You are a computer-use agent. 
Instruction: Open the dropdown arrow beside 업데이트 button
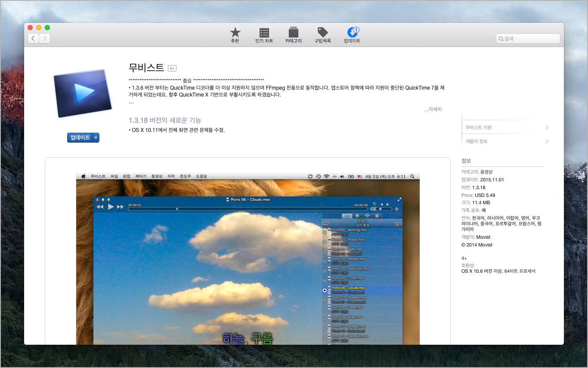click(96, 137)
